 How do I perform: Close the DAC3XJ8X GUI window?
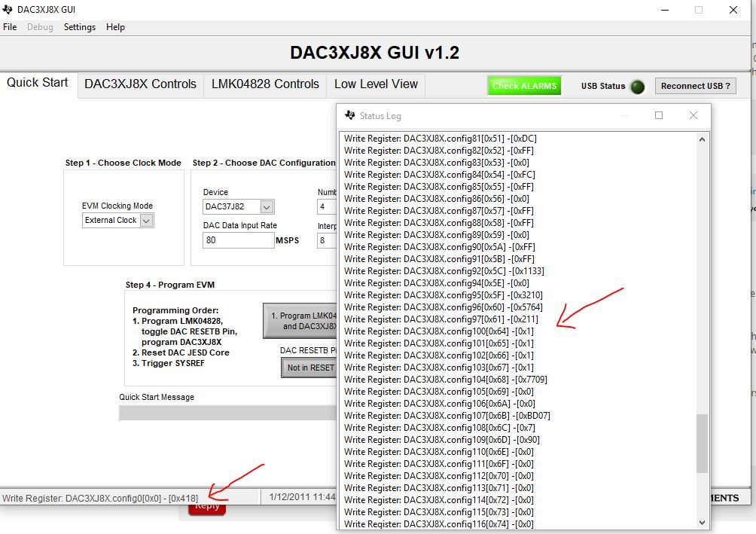tap(733, 10)
